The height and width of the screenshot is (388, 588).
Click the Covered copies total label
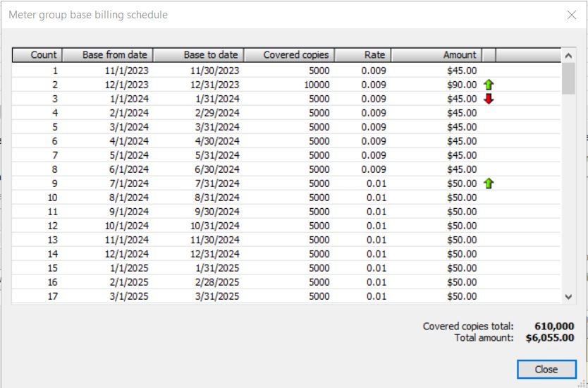pyautogui.click(x=468, y=326)
